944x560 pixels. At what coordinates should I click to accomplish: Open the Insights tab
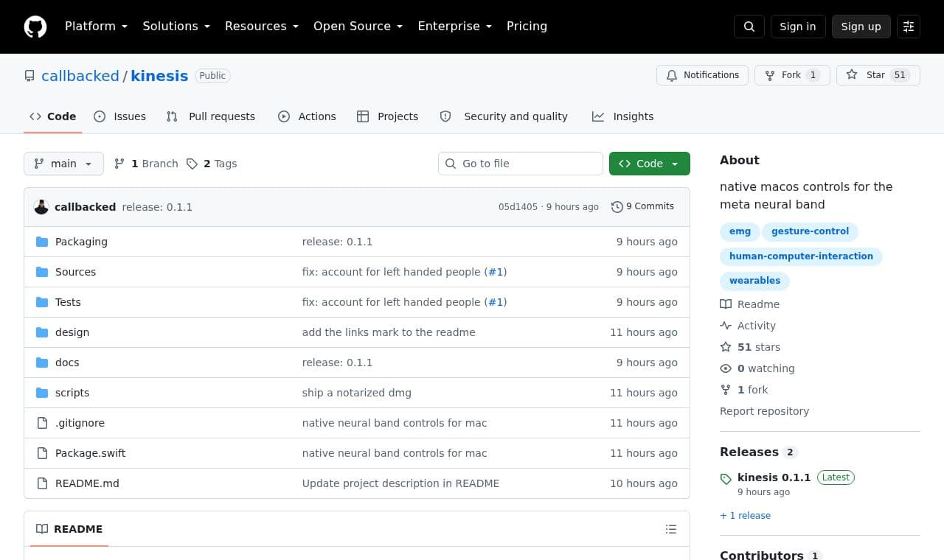[623, 116]
